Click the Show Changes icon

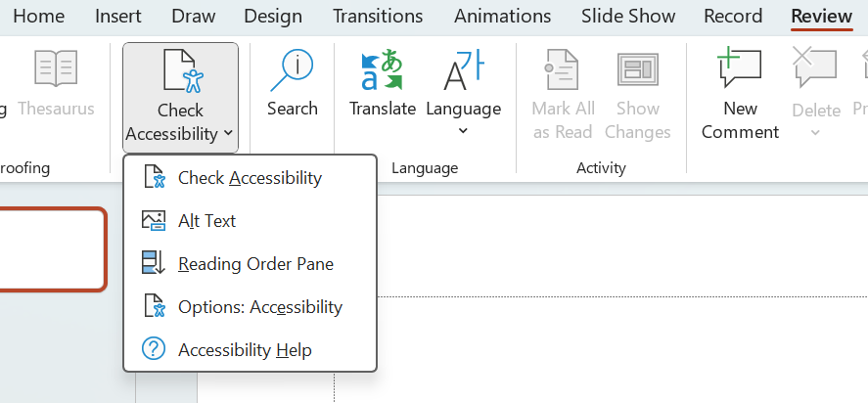[637, 69]
